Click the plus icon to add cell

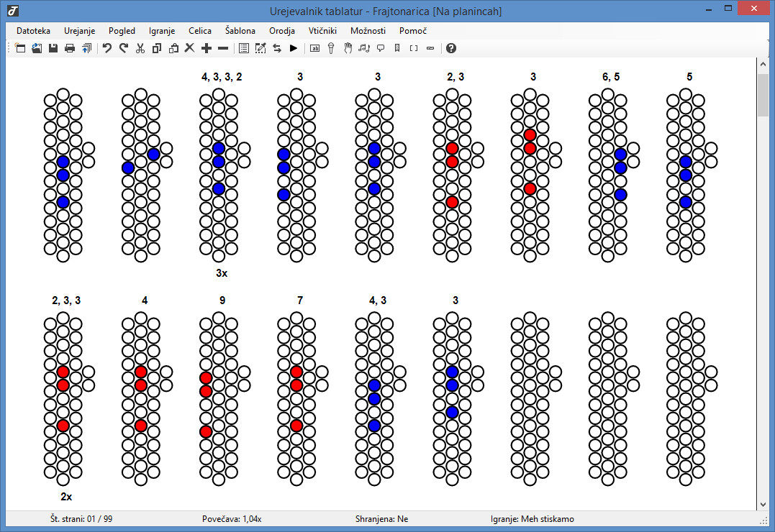207,48
